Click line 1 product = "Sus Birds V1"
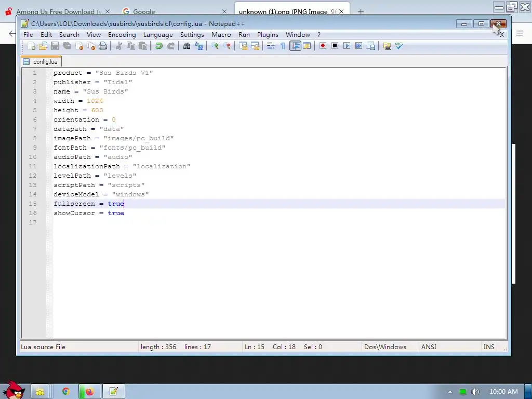 (103, 73)
